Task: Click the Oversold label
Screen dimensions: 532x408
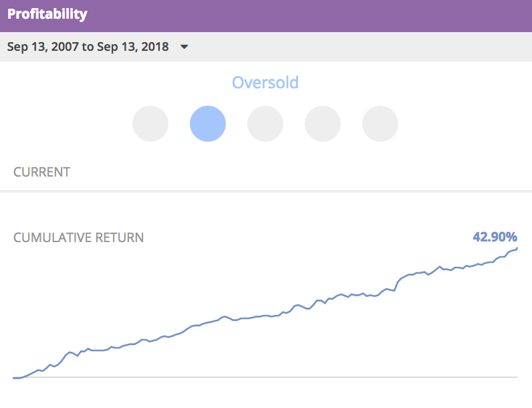Action: pos(265,82)
